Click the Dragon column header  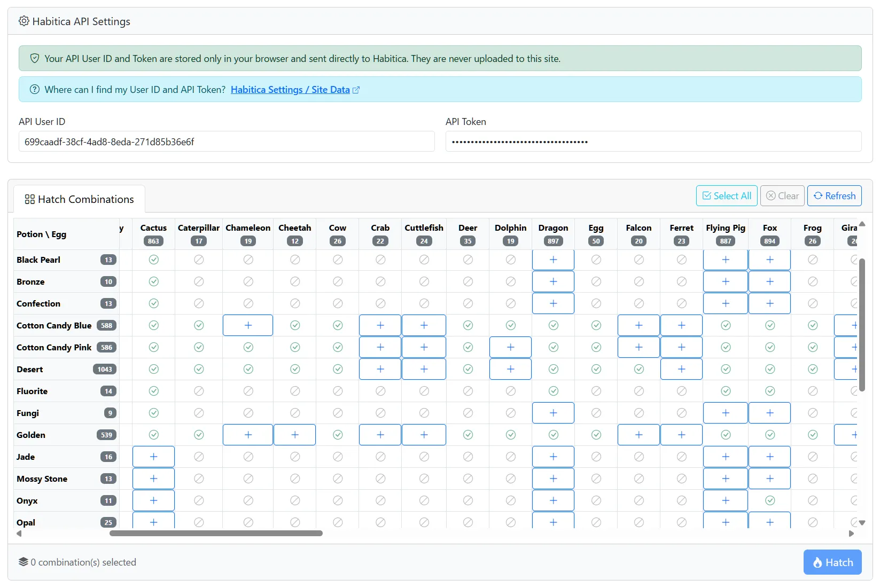click(x=554, y=234)
